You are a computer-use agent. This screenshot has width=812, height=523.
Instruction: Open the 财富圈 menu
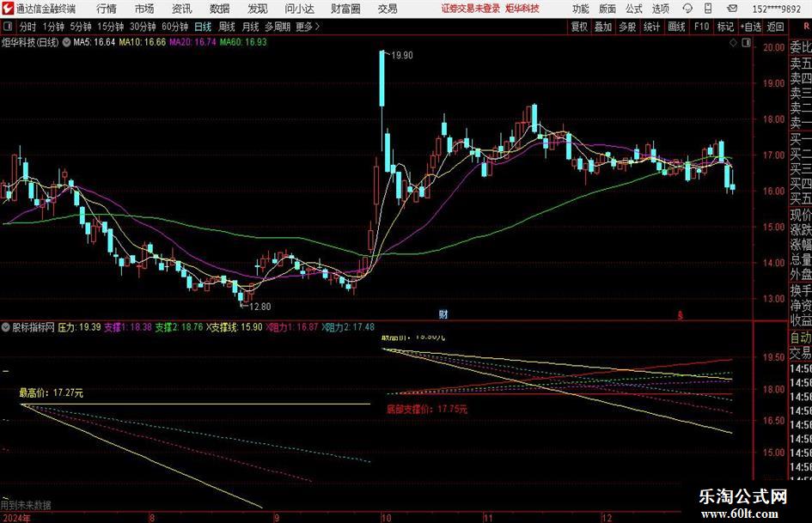pos(345,9)
